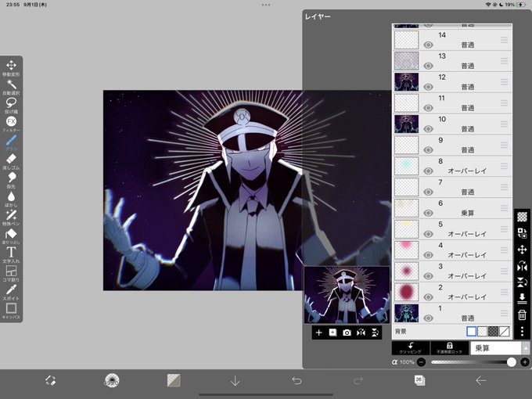Open the three-dot layer options menu
Viewport: 532px width, 399px height.
click(x=522, y=331)
